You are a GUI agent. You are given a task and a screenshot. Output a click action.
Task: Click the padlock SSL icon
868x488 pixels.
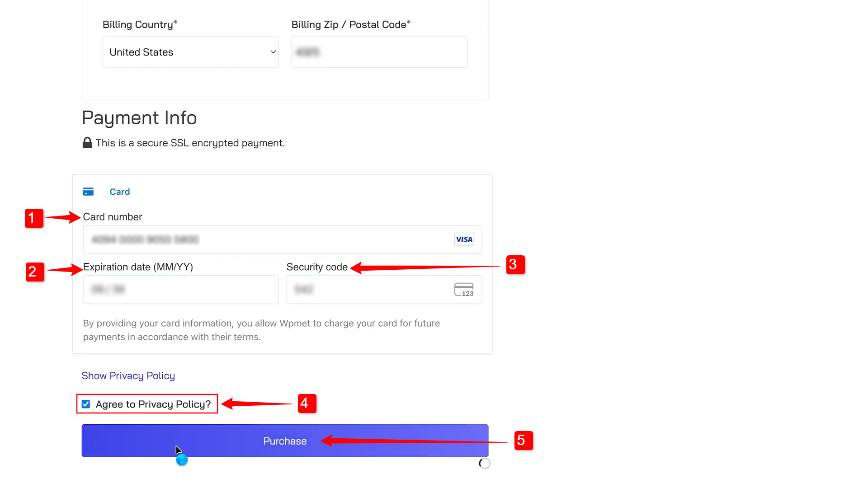[87, 143]
